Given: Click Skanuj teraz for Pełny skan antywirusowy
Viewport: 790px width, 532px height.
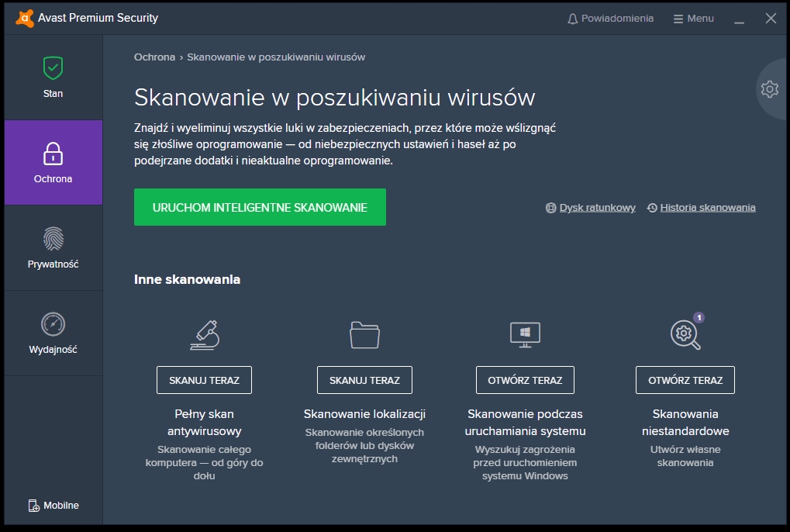Looking at the screenshot, I should click(x=204, y=380).
